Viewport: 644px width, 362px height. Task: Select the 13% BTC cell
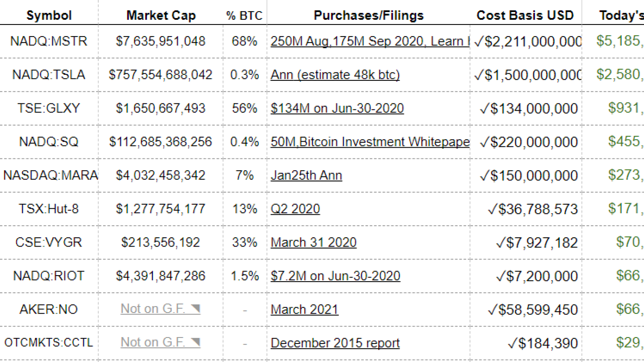click(244, 209)
